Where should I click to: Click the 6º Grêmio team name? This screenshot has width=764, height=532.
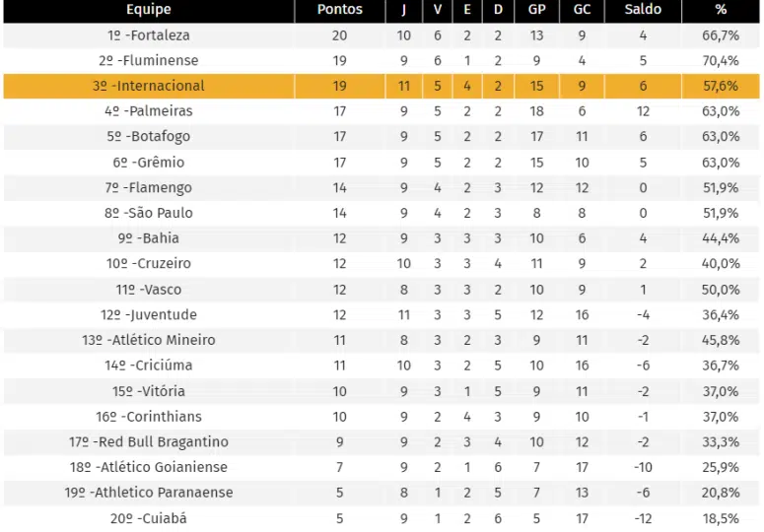click(149, 163)
